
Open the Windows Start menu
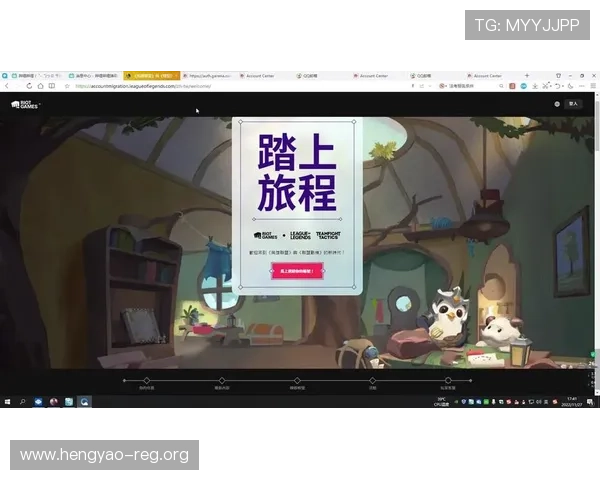coord(7,402)
